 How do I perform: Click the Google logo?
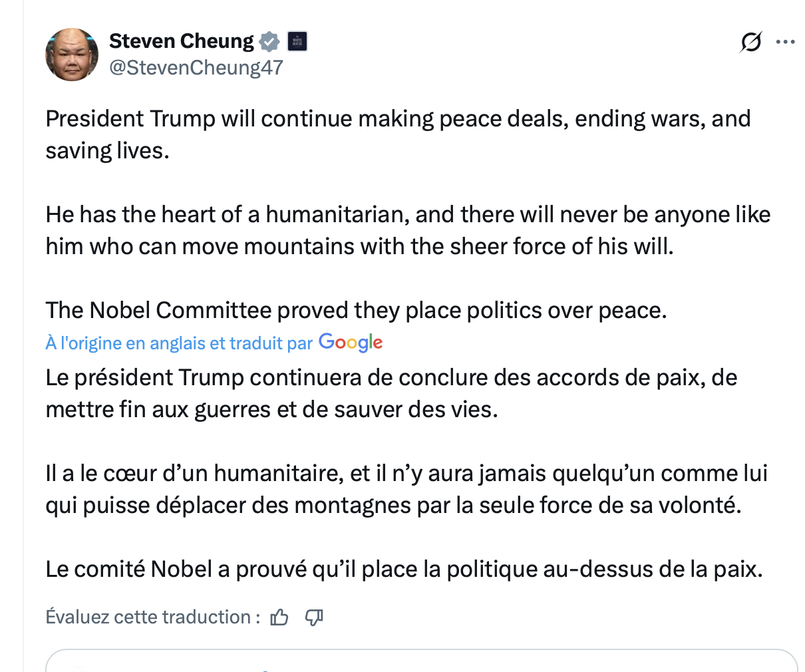click(x=351, y=343)
